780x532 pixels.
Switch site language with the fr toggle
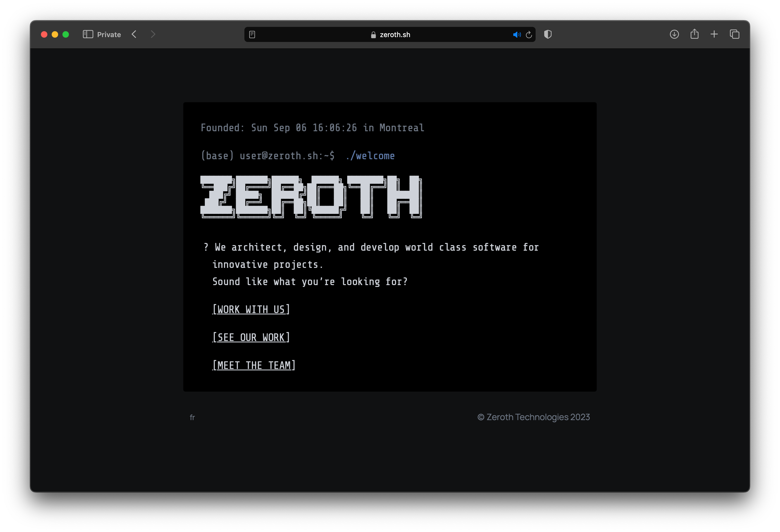[192, 417]
